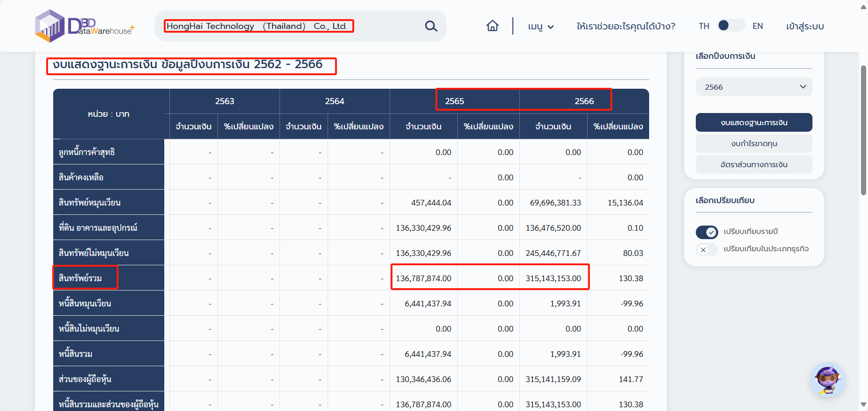Click the percent change 80.03
The height and width of the screenshot is (411, 868).
click(x=633, y=253)
